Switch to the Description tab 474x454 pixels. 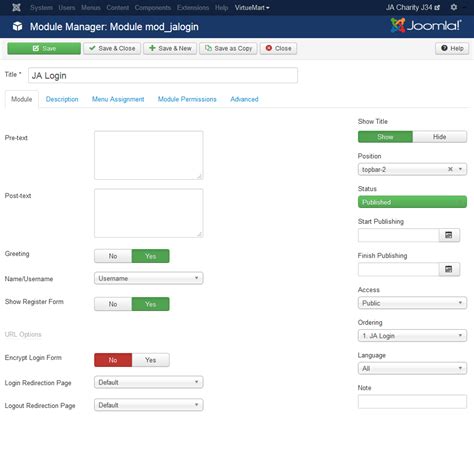pos(62,99)
